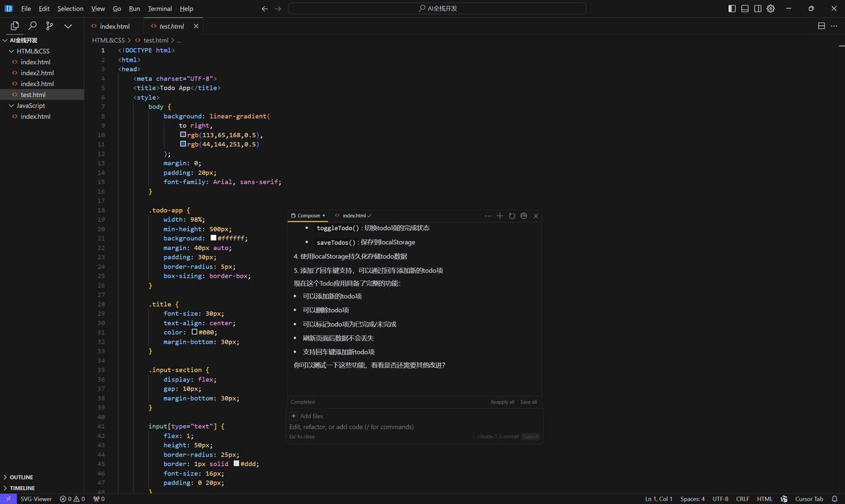Expand the TIMELINE section
Image resolution: width=845 pixels, height=504 pixels.
point(42,488)
